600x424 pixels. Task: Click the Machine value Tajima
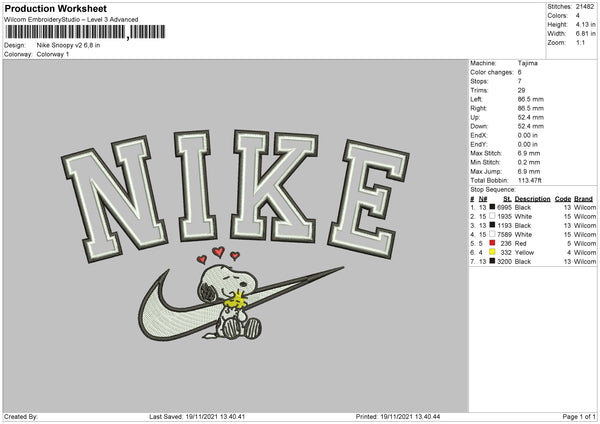528,63
